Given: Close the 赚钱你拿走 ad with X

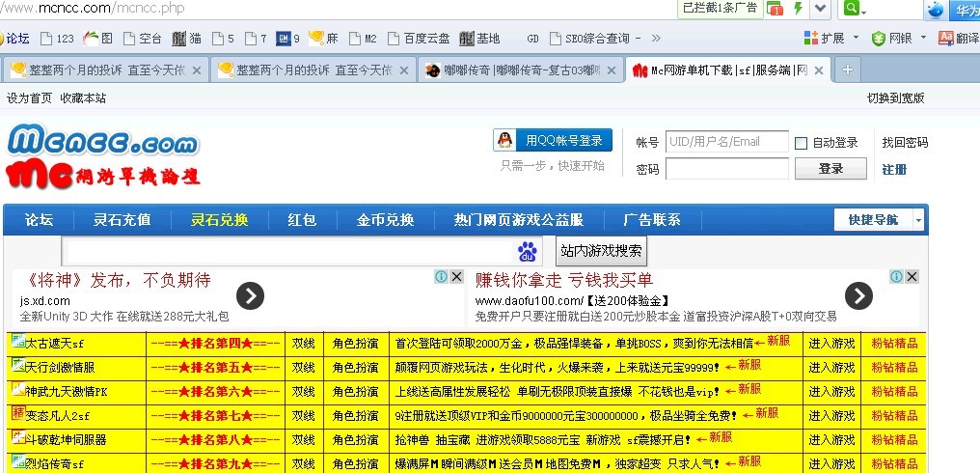Looking at the screenshot, I should tap(910, 276).
